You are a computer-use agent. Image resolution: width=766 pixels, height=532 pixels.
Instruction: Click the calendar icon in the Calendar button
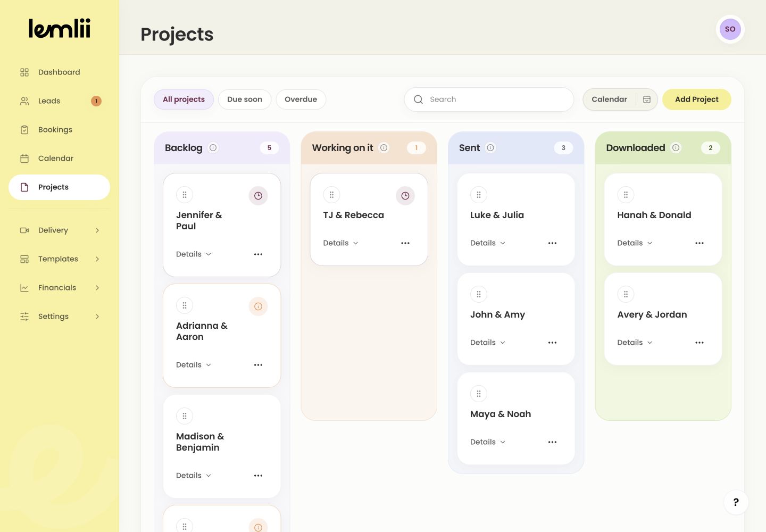[x=647, y=99]
